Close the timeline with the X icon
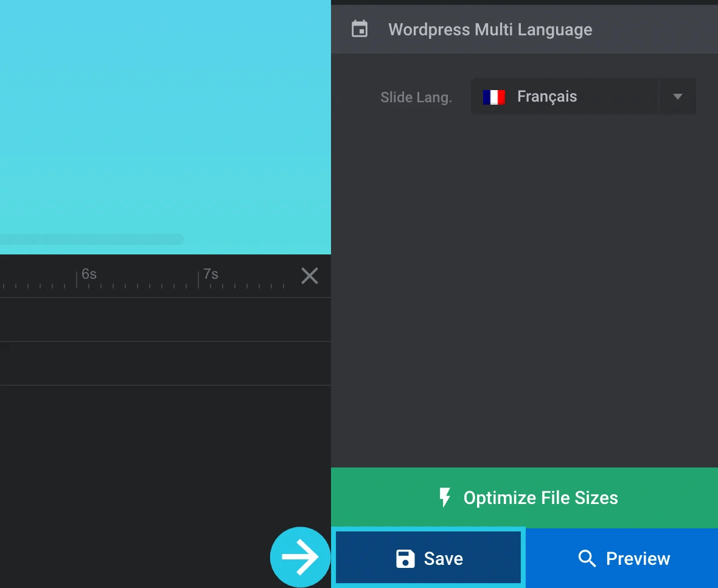Viewport: 718px width, 588px height. pos(310,276)
